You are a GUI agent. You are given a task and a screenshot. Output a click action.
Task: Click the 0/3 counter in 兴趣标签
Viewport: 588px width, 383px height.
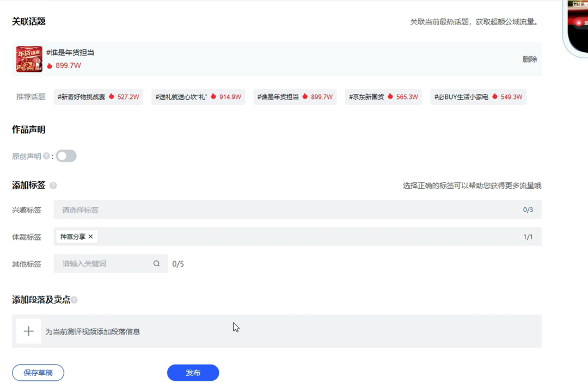pos(528,210)
